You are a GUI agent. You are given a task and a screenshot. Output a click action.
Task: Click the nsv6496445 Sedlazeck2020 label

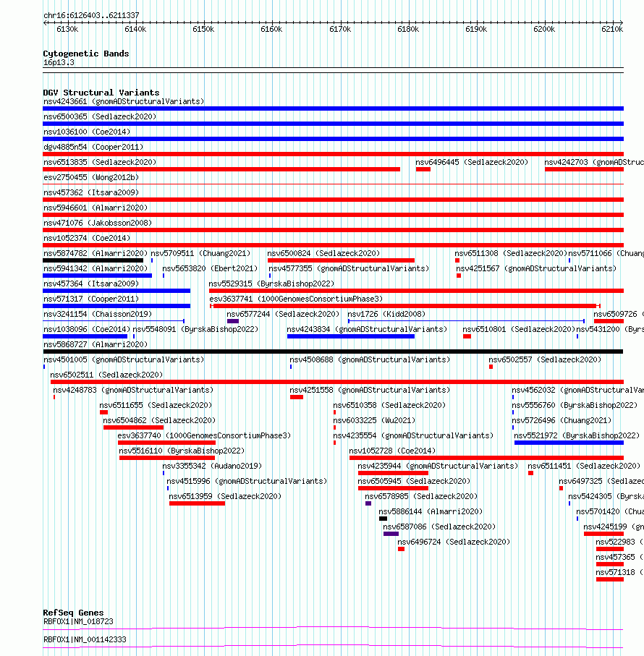(x=472, y=162)
